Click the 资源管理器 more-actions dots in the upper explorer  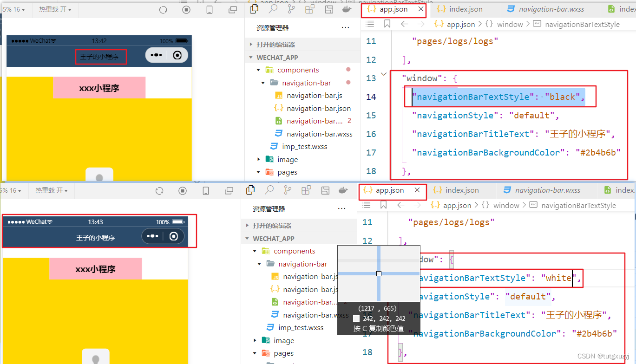click(345, 28)
